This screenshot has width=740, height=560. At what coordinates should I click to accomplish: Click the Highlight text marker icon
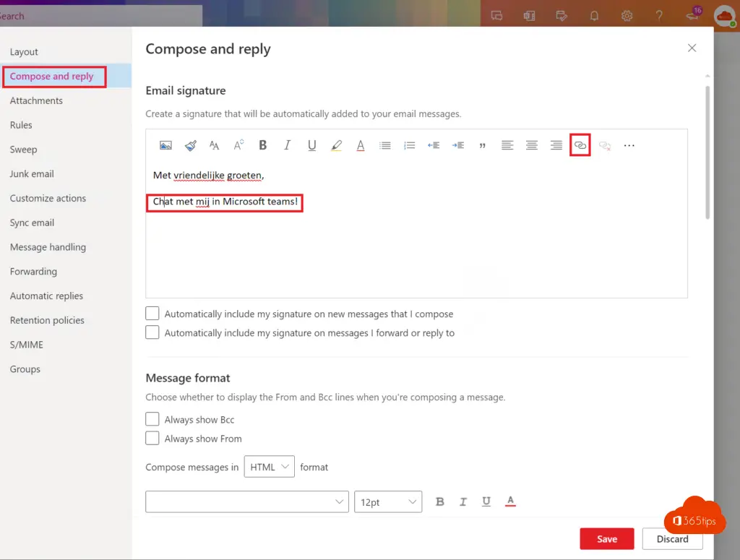[336, 145]
